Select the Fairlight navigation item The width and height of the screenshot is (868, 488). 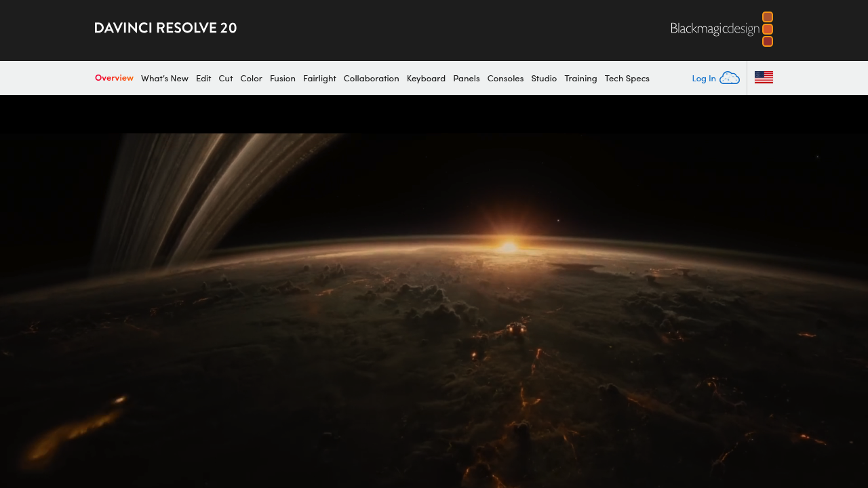tap(319, 78)
